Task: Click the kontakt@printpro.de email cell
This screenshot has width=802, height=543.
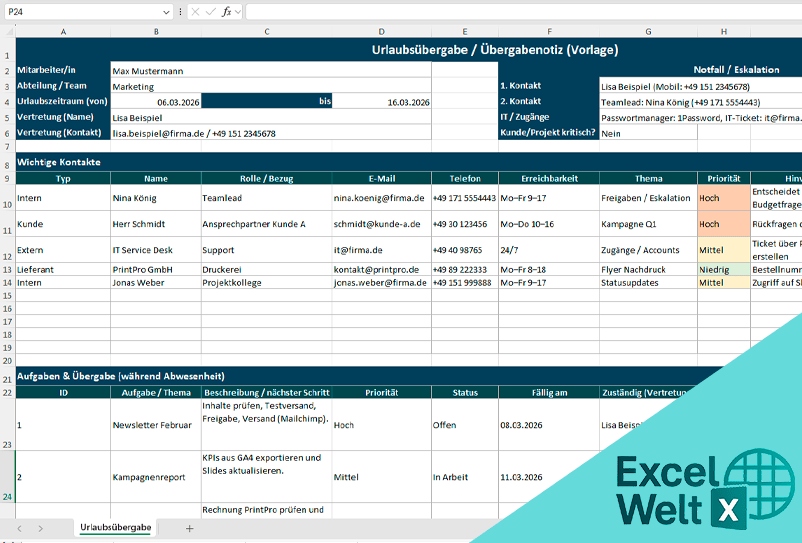Action: (381, 270)
